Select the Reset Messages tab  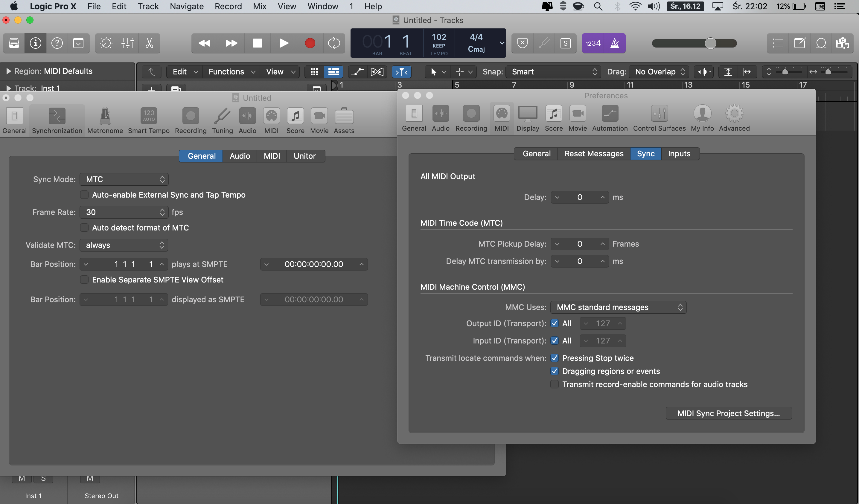point(593,154)
